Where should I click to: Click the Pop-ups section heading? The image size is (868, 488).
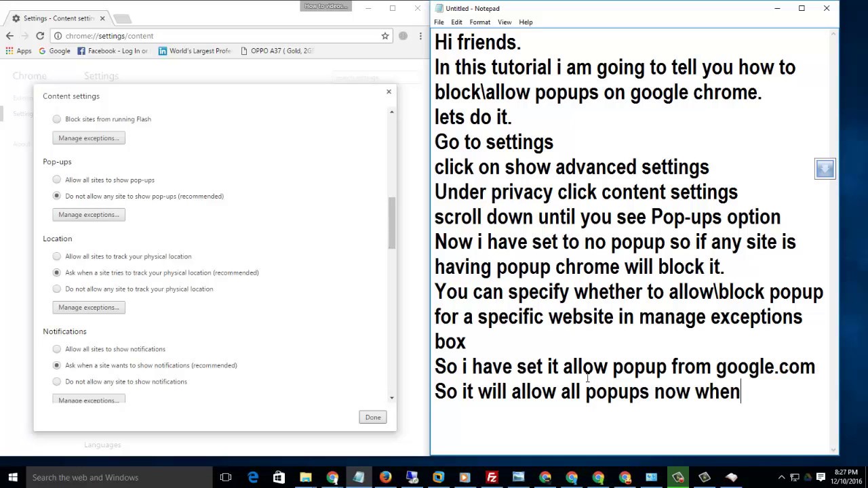point(57,162)
